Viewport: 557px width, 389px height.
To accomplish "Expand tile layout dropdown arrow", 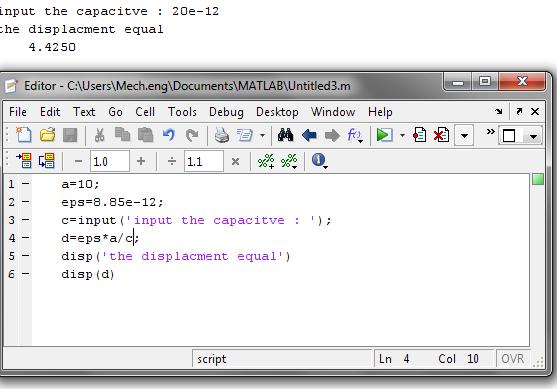I will tap(533, 136).
